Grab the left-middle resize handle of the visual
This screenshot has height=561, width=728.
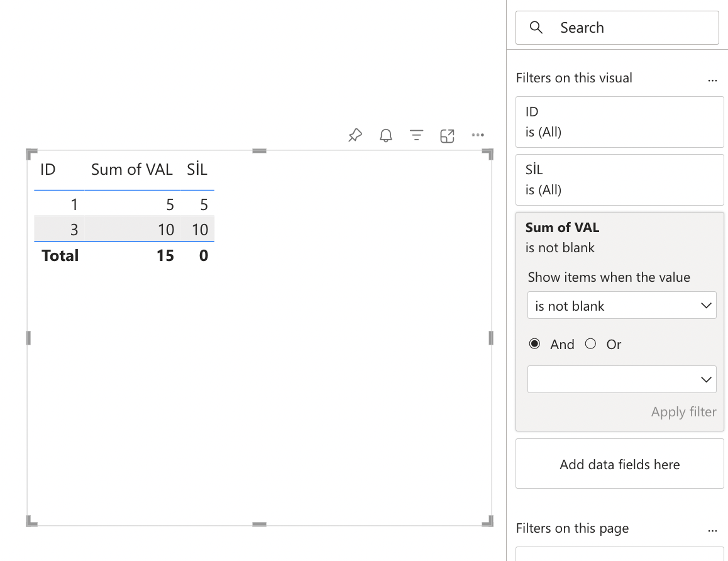click(28, 338)
